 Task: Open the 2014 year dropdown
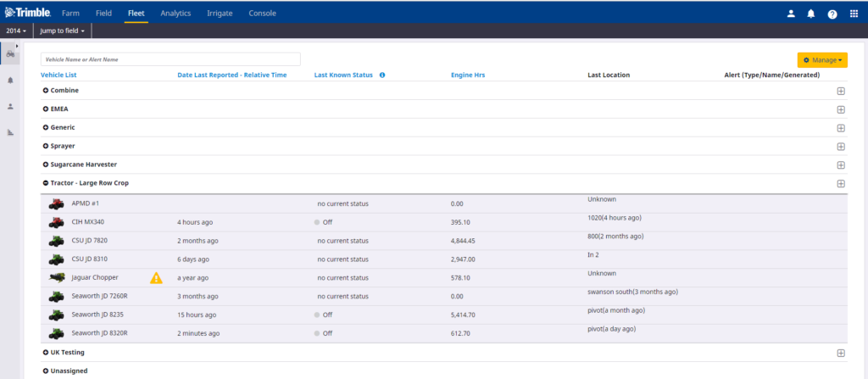pyautogui.click(x=17, y=31)
